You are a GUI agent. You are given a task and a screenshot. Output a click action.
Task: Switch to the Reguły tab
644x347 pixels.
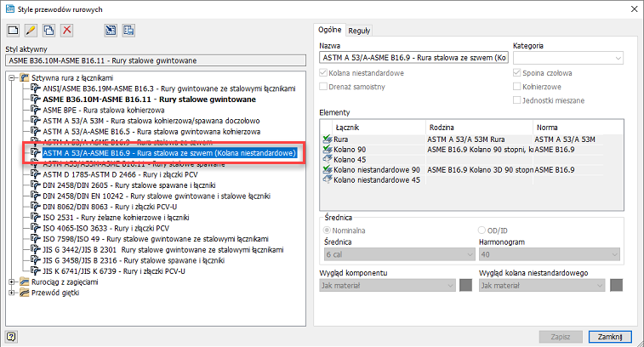(x=359, y=31)
